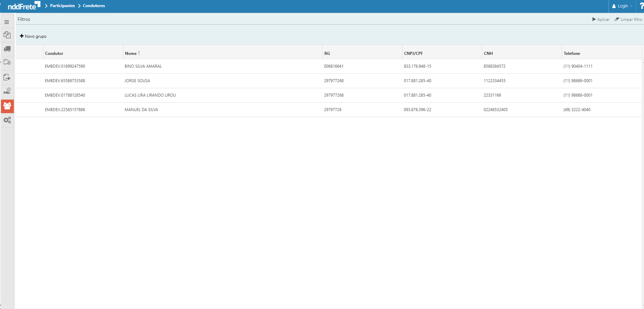Open the file export sidebar icon
This screenshot has height=309, width=644.
click(x=7, y=77)
